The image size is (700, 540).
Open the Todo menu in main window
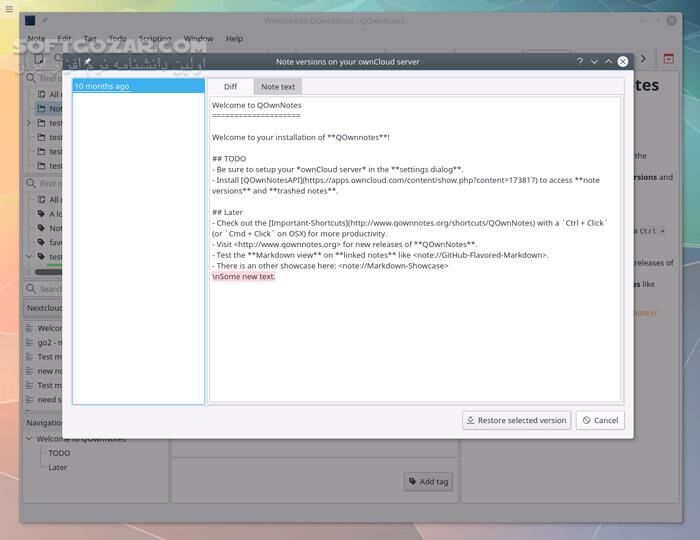click(117, 39)
